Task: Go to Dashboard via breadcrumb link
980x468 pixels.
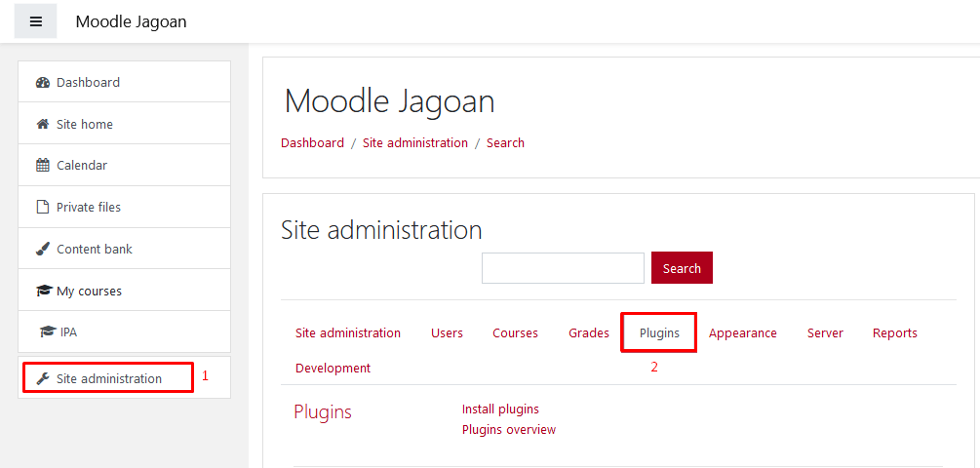Action: pyautogui.click(x=312, y=143)
